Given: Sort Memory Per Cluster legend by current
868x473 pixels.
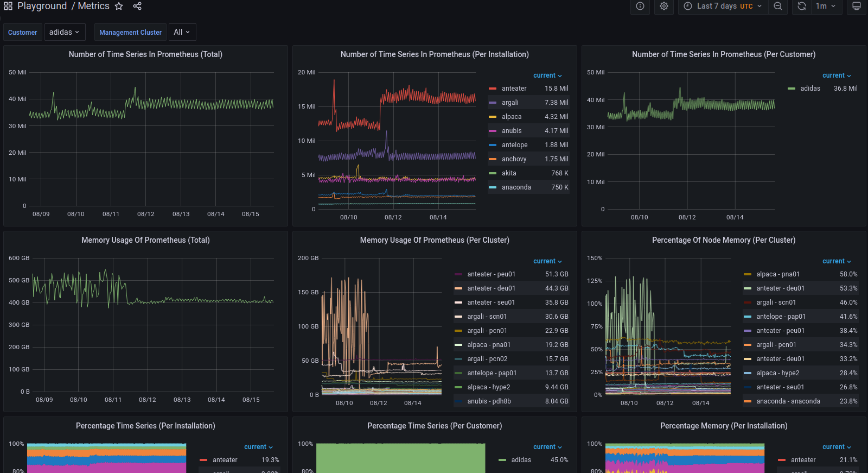Looking at the screenshot, I should [x=547, y=261].
